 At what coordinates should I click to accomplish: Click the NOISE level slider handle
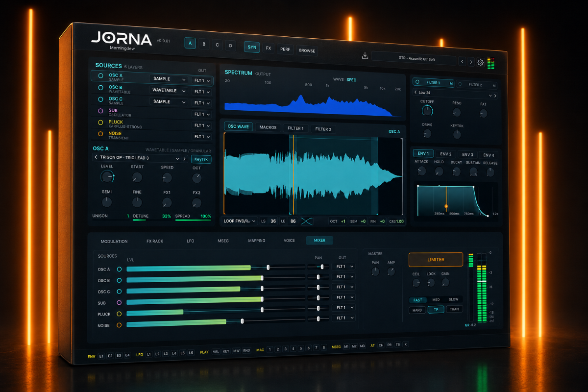(x=242, y=321)
